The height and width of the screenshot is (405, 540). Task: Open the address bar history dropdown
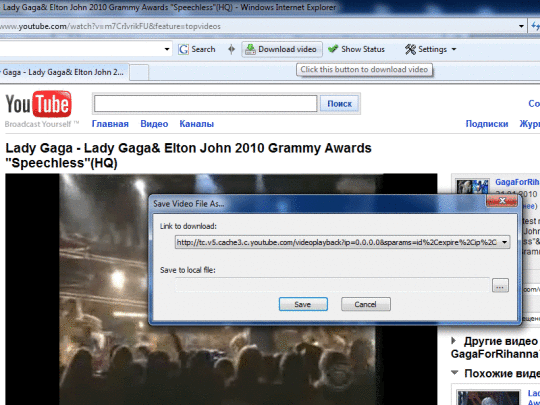521,26
